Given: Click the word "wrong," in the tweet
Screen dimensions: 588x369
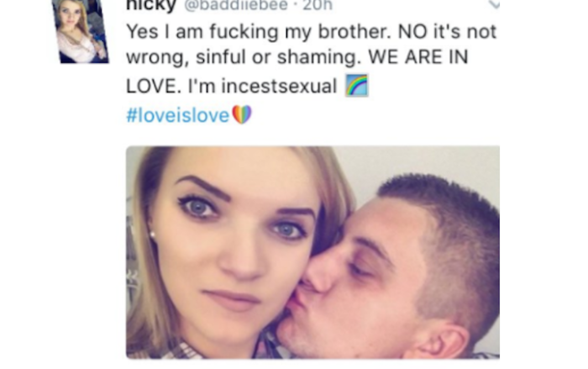Looking at the screenshot, I should (x=158, y=58).
